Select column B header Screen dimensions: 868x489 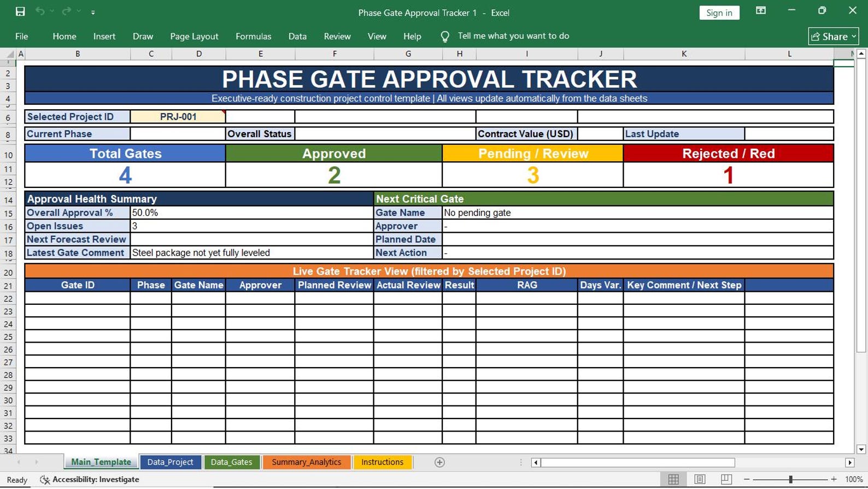tap(78, 54)
